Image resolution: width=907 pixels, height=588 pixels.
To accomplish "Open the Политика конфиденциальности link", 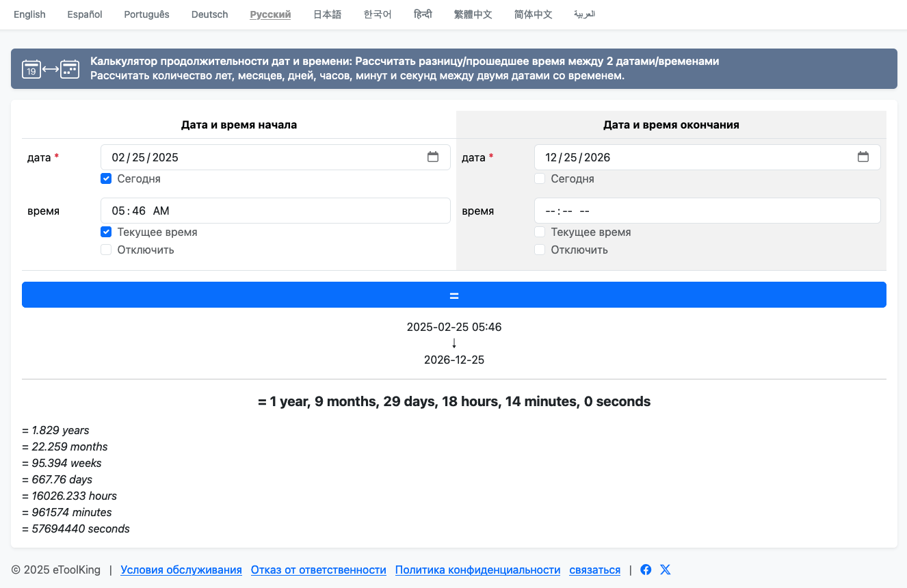I will pyautogui.click(x=477, y=570).
